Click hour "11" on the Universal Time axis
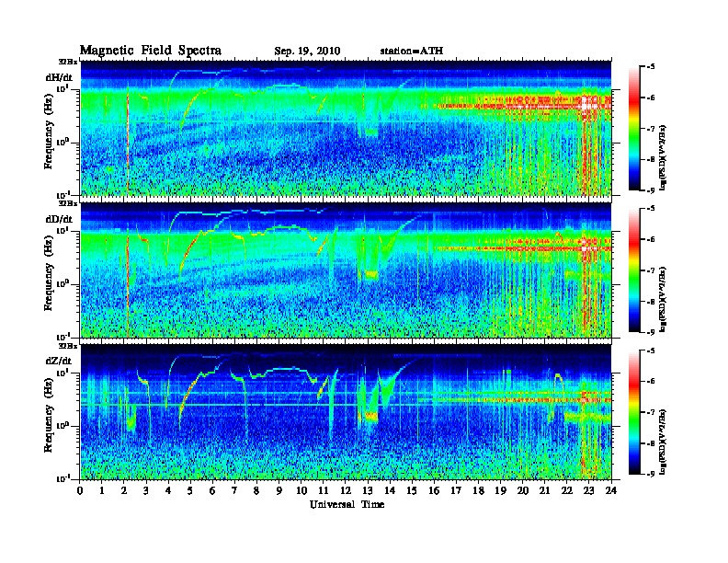The height and width of the screenshot is (563, 728). click(x=324, y=490)
